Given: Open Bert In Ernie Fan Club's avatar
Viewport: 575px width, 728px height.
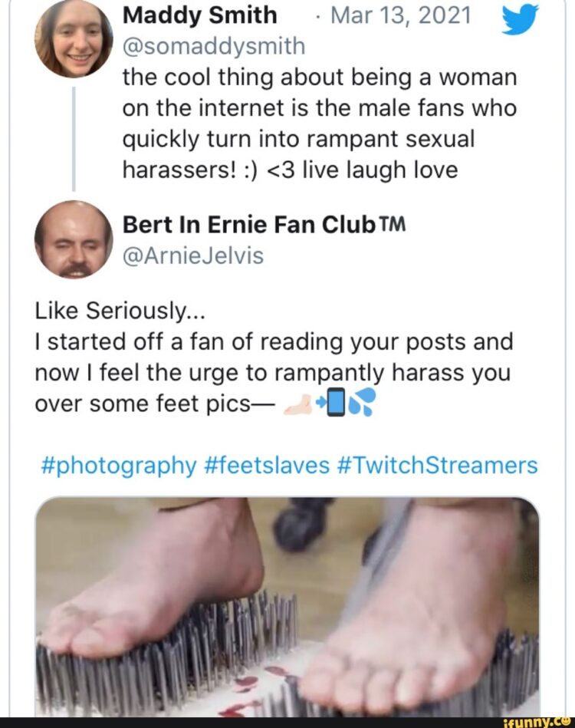Looking at the screenshot, I should (74, 239).
